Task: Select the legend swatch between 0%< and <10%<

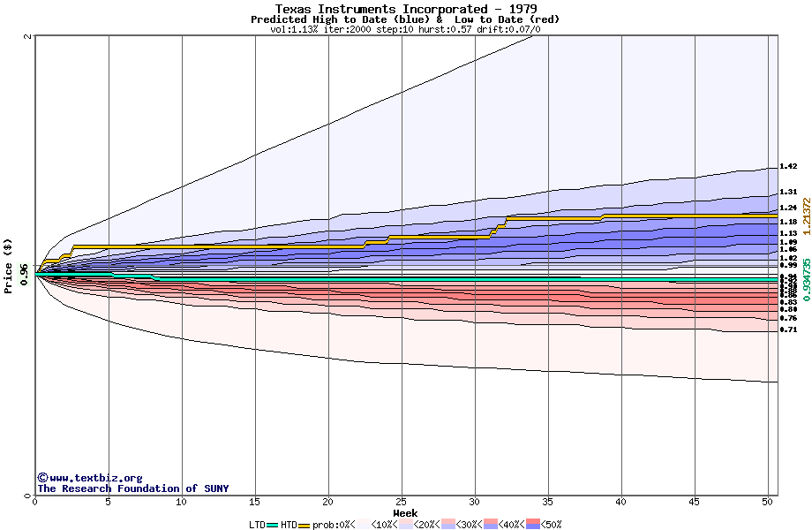Action: click(364, 525)
